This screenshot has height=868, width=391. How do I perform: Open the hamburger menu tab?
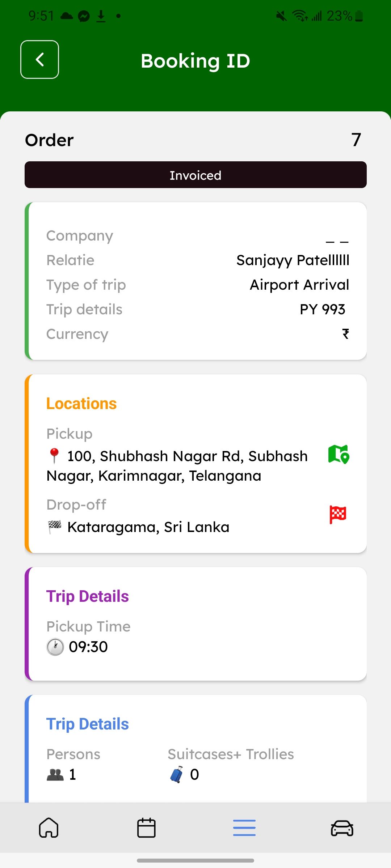point(244,828)
